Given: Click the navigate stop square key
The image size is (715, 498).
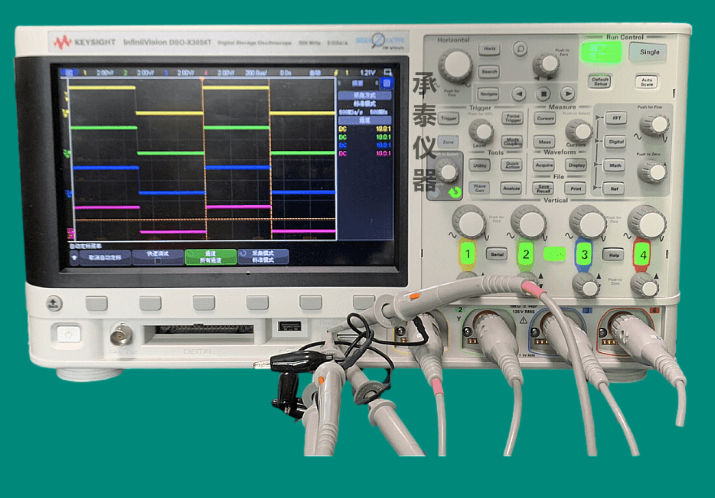Looking at the screenshot, I should point(543,94).
